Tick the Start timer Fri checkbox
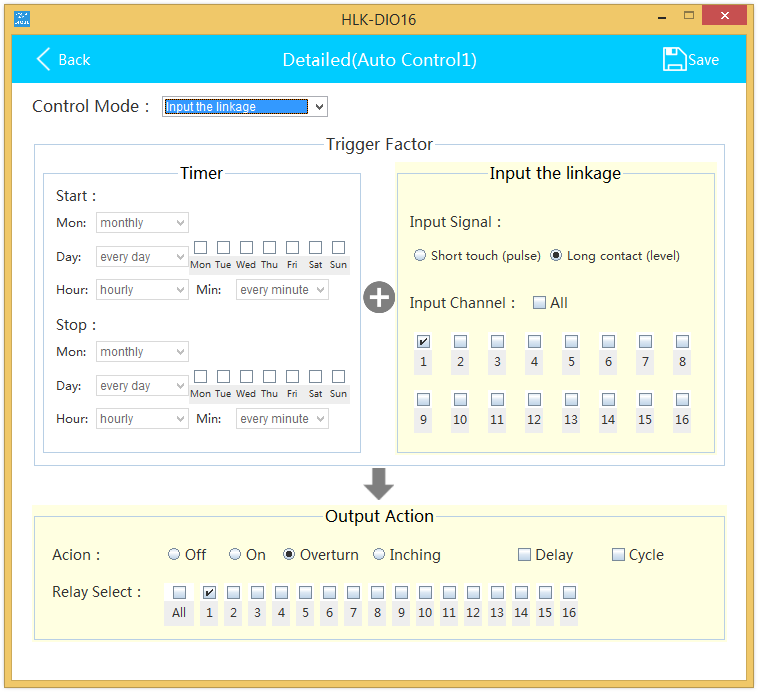This screenshot has width=758, height=692. [x=292, y=247]
